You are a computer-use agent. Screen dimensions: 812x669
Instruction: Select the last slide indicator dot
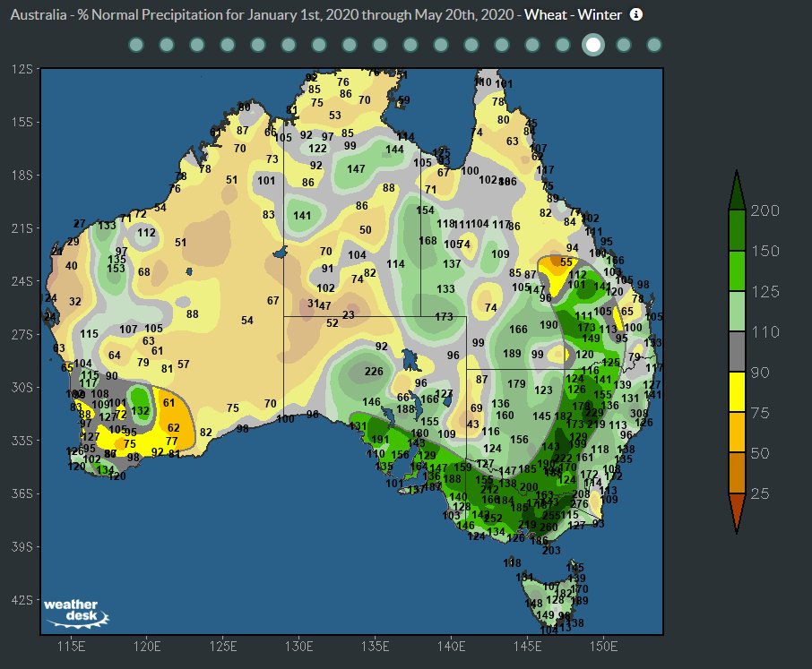[654, 45]
